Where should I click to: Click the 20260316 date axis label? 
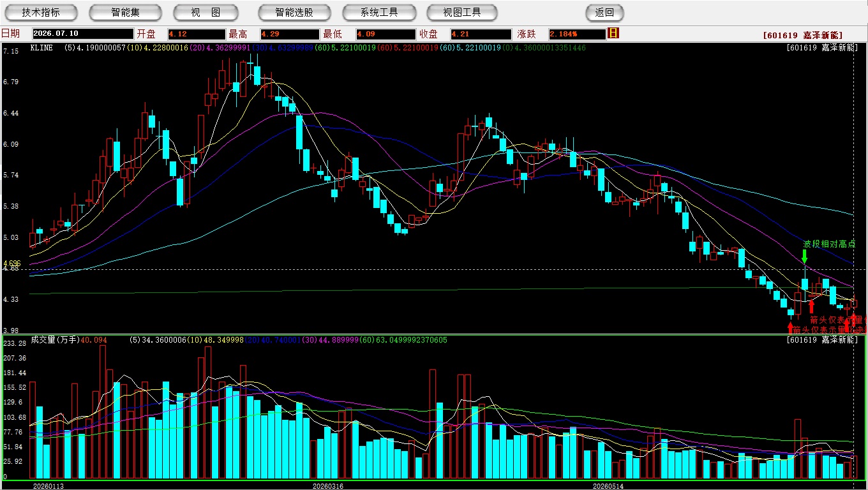(327, 486)
